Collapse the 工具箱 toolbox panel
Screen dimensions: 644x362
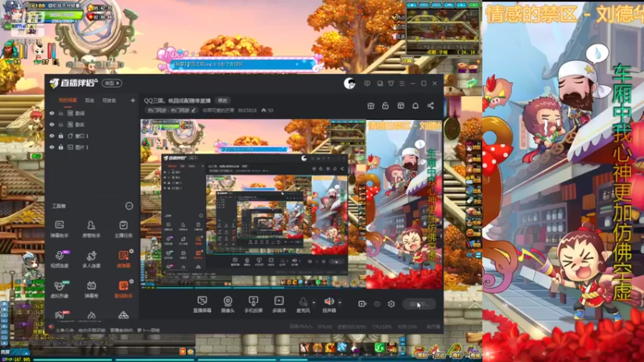(129, 206)
